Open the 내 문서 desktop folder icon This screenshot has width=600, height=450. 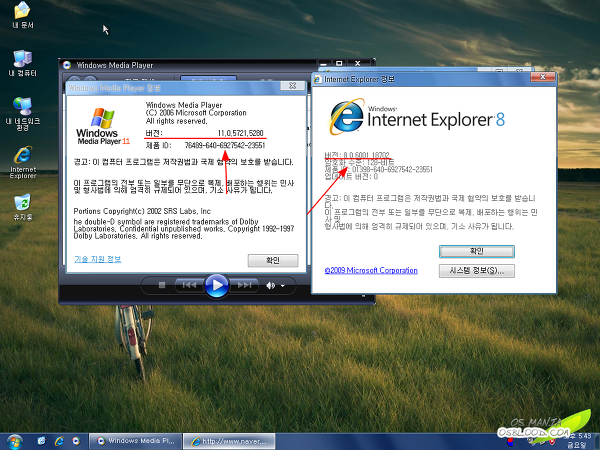pos(23,15)
